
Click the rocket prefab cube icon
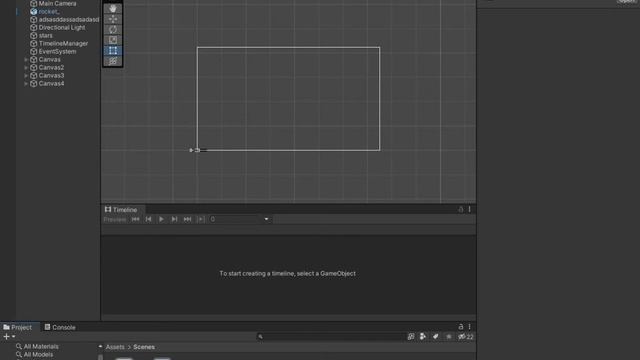(x=33, y=12)
